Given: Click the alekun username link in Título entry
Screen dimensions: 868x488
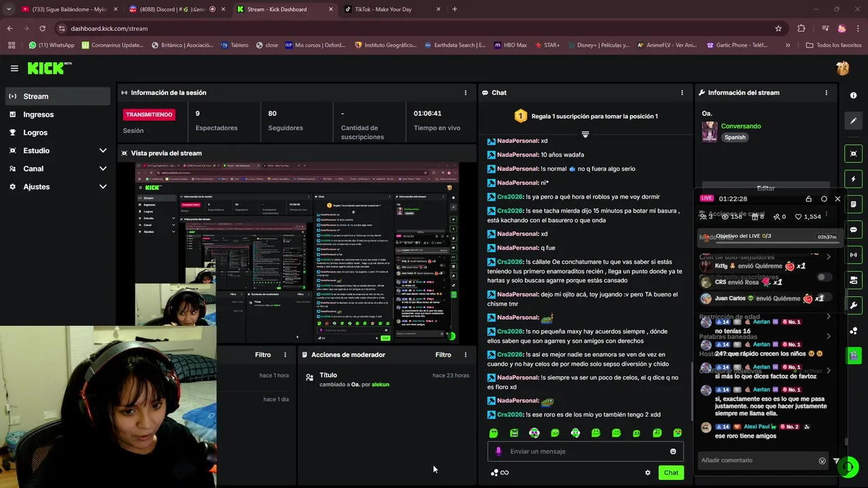Looking at the screenshot, I should click(380, 384).
